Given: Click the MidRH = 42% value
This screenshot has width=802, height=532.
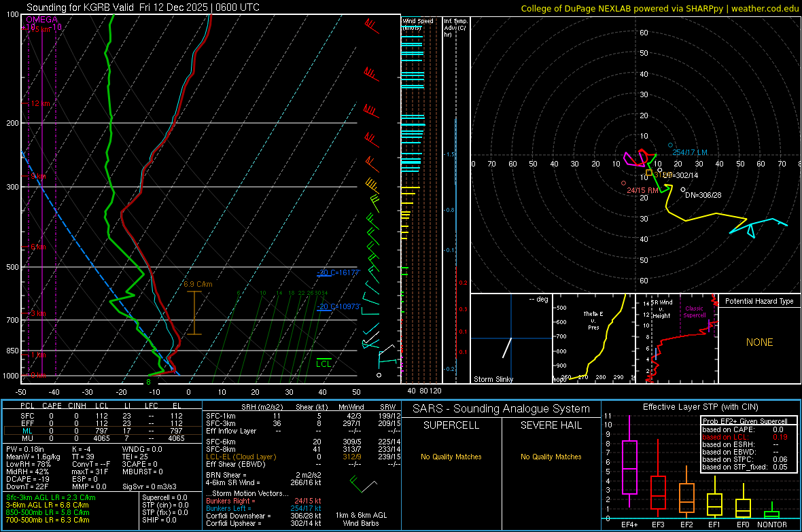Looking at the screenshot, I should point(28,472).
